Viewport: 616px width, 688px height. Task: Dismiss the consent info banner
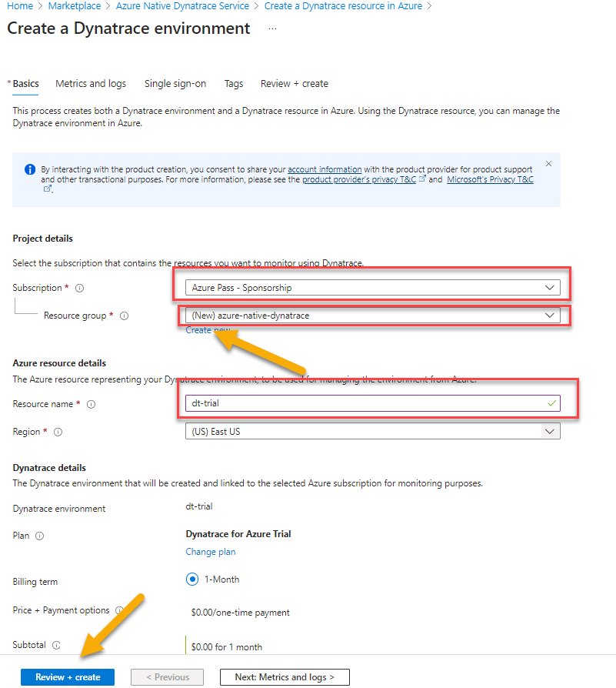pos(548,164)
